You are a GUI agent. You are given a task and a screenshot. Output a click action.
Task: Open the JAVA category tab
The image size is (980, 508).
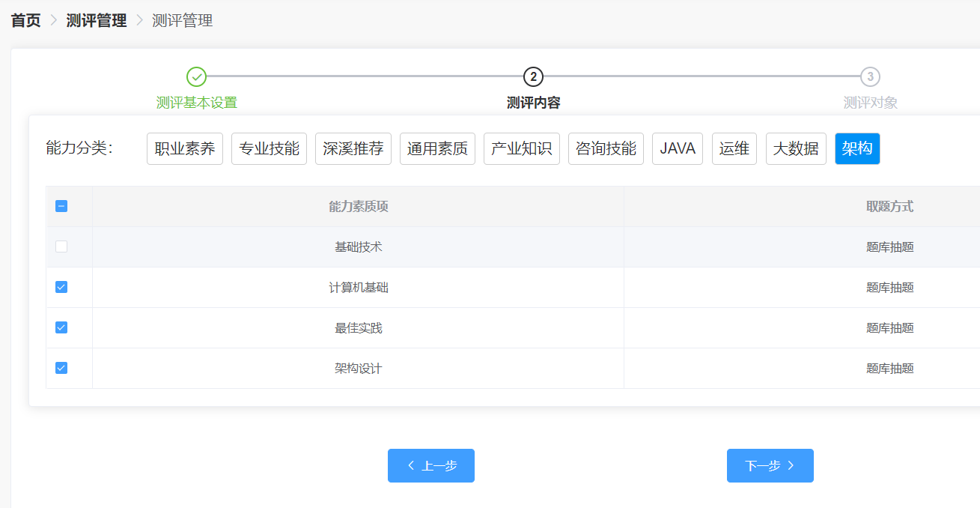click(678, 148)
